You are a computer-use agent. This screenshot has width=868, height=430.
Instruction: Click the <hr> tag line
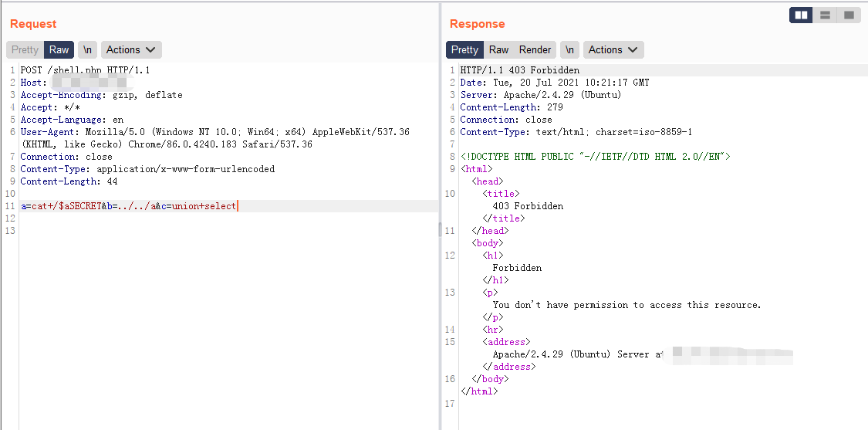[493, 330]
